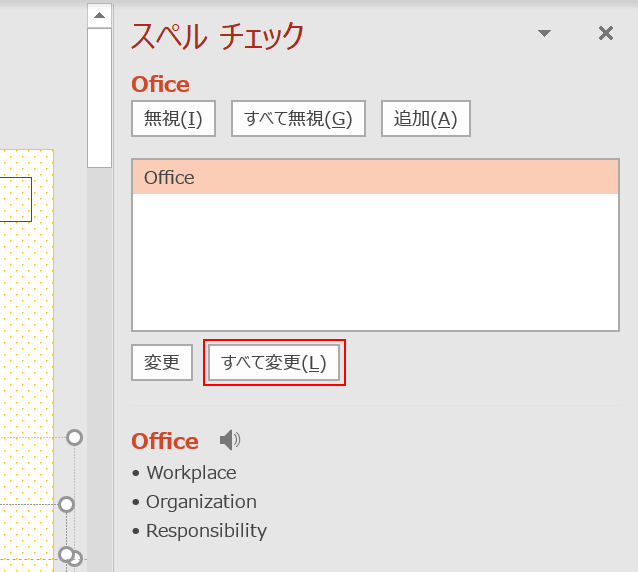Click the スペル チェック pane title
The width and height of the screenshot is (638, 572).
pos(217,36)
